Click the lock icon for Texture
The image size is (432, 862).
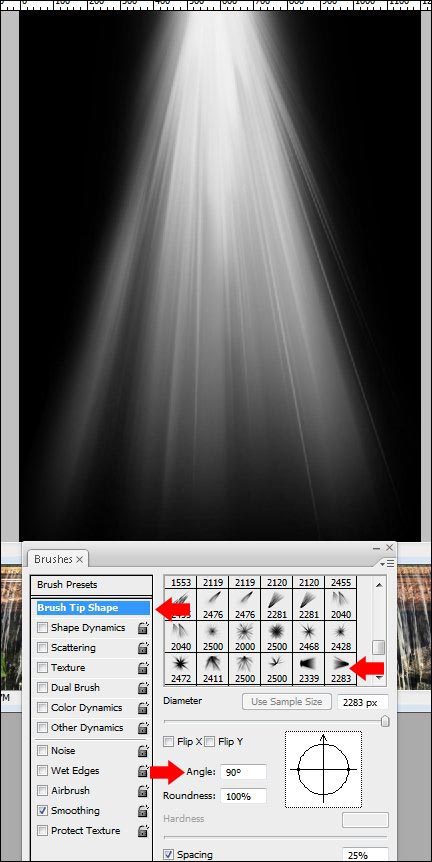click(143, 668)
